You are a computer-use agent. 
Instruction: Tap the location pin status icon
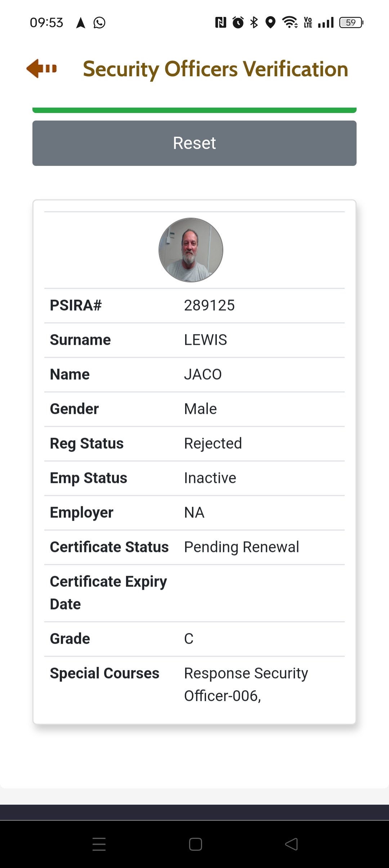pos(270,23)
